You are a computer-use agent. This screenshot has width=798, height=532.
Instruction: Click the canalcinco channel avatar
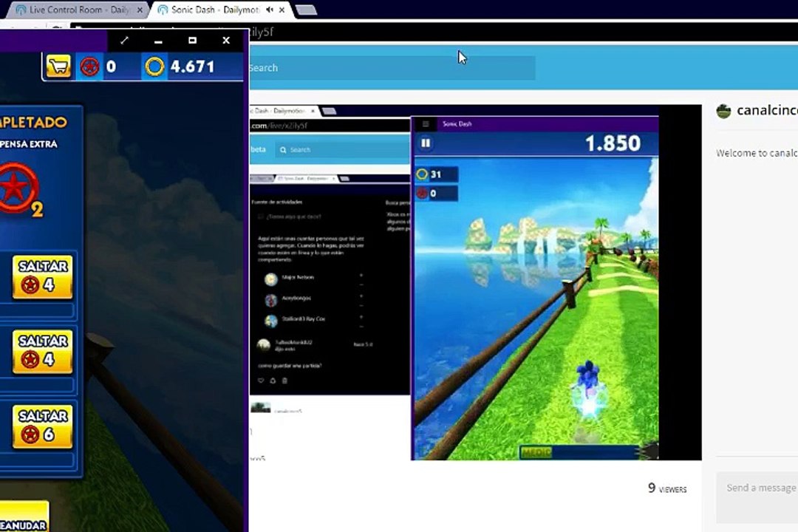[723, 111]
